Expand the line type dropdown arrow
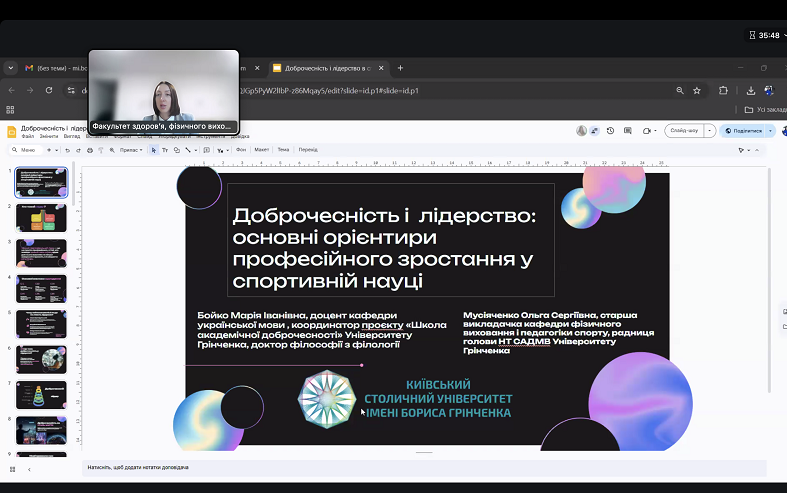787x493 pixels. (195, 150)
